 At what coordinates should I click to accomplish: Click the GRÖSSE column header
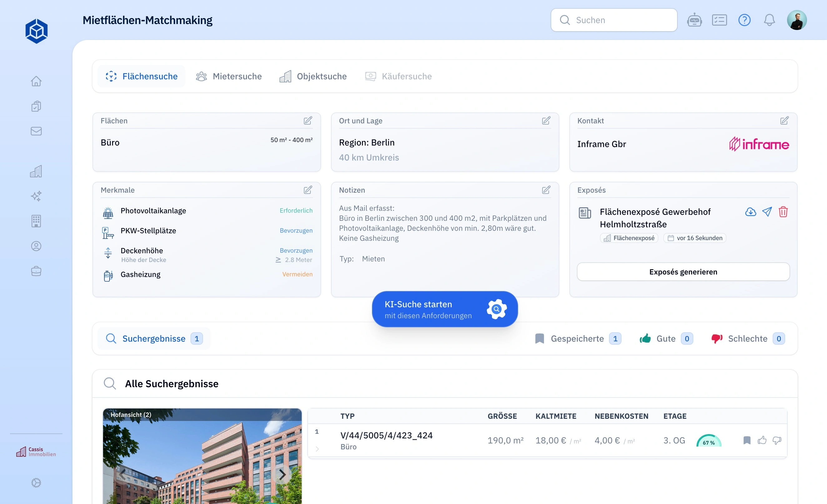pyautogui.click(x=503, y=417)
